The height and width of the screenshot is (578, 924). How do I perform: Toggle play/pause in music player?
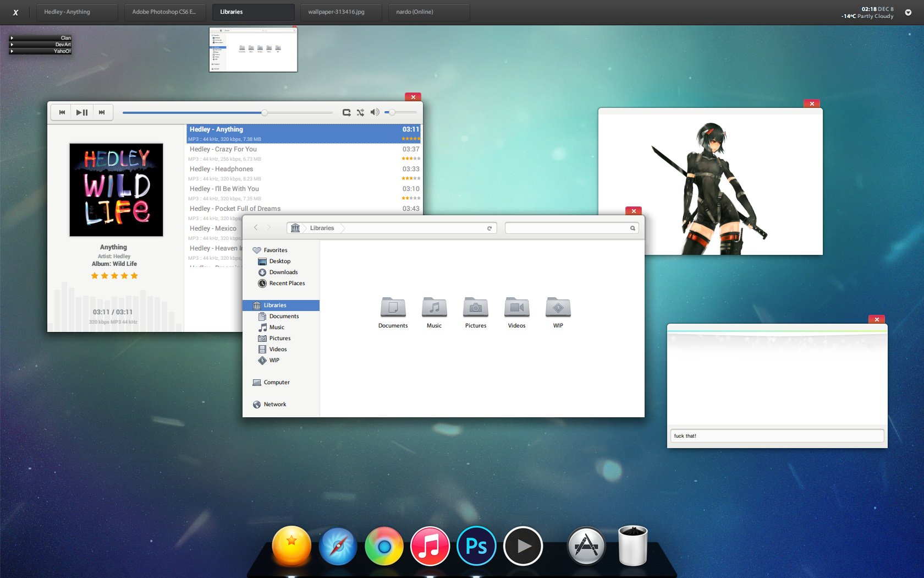coord(82,112)
